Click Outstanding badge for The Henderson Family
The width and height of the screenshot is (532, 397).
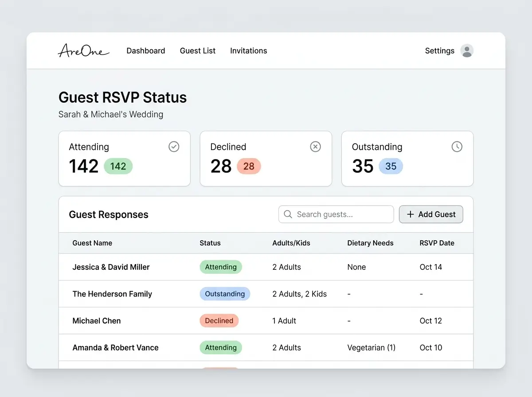click(x=225, y=294)
